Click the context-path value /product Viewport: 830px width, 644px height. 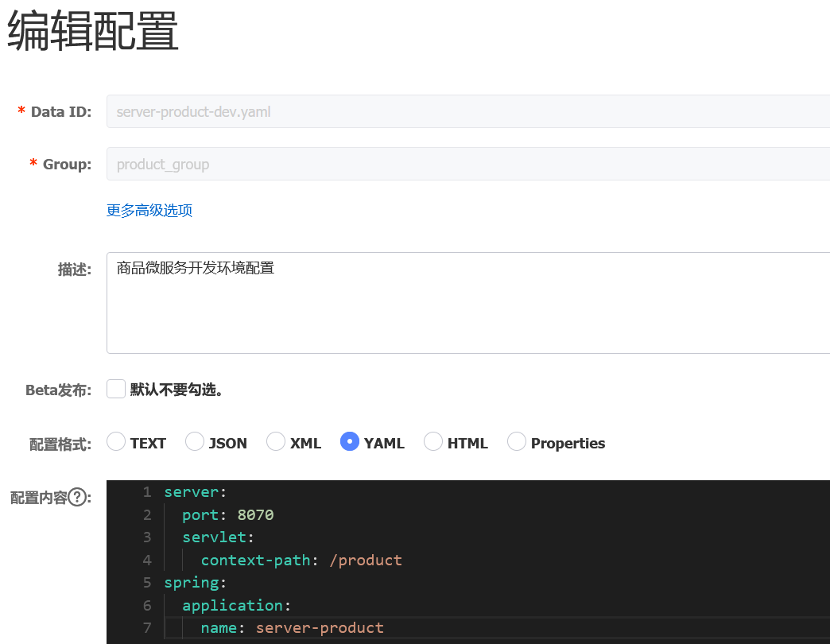[366, 561]
